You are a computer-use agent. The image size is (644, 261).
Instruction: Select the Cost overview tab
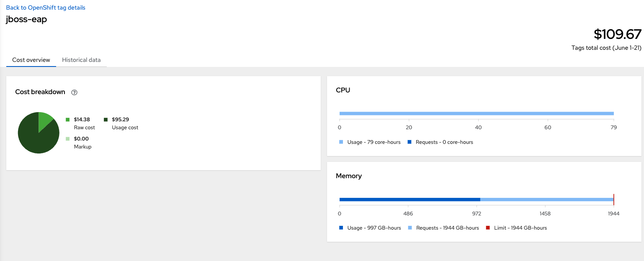pos(31,60)
